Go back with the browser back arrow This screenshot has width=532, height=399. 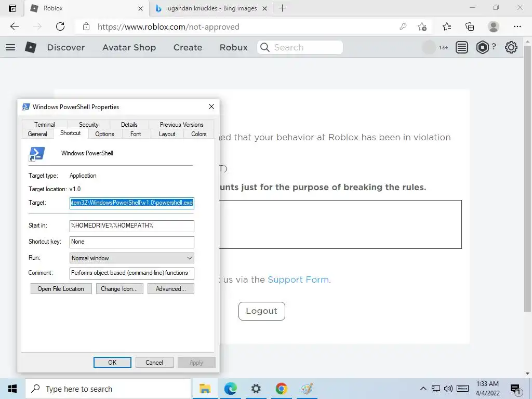(x=15, y=26)
